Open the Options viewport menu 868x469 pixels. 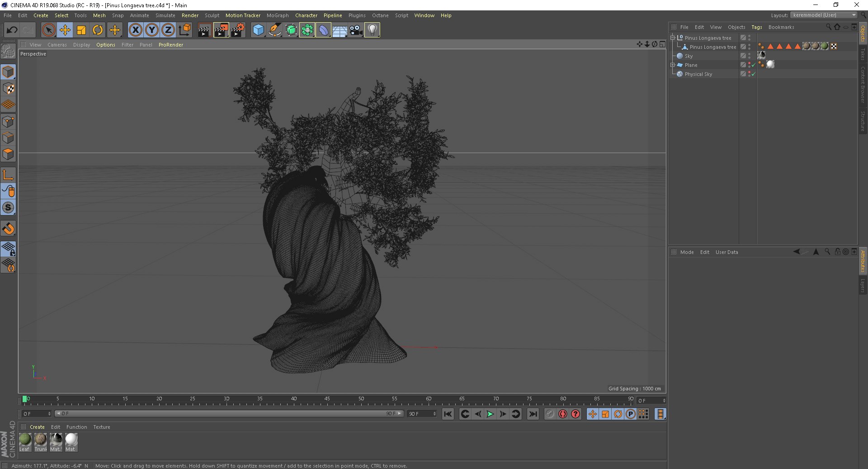pyautogui.click(x=105, y=45)
